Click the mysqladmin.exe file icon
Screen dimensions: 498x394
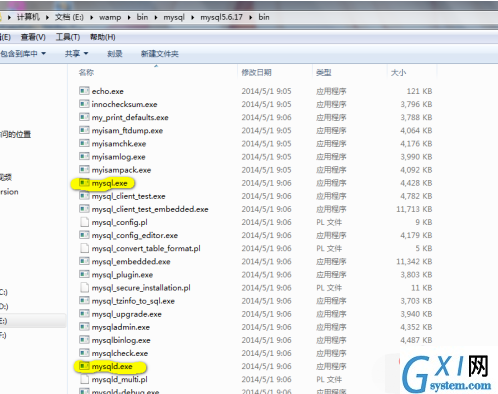point(84,327)
